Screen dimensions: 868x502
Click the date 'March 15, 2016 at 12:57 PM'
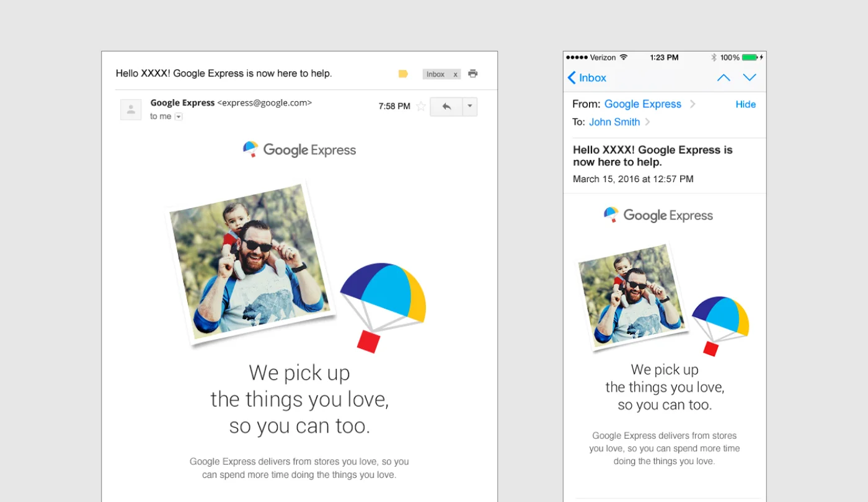pos(633,179)
